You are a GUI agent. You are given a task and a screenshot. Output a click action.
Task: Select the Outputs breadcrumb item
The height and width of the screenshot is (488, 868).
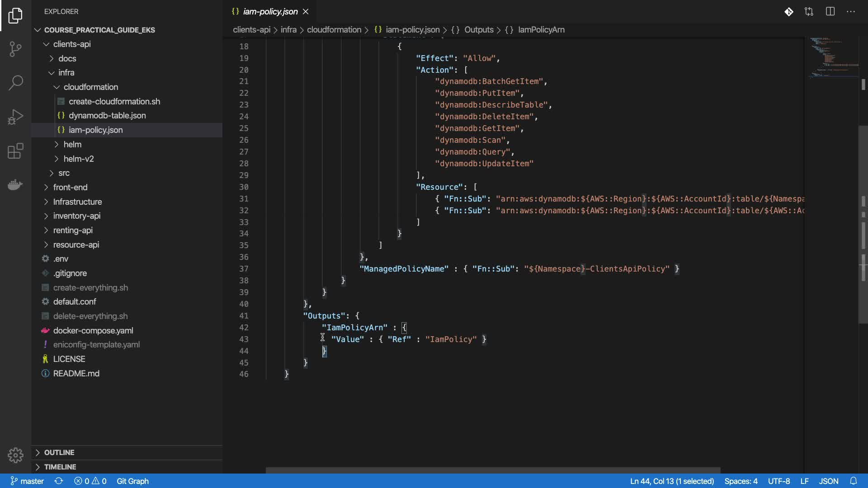coord(478,30)
